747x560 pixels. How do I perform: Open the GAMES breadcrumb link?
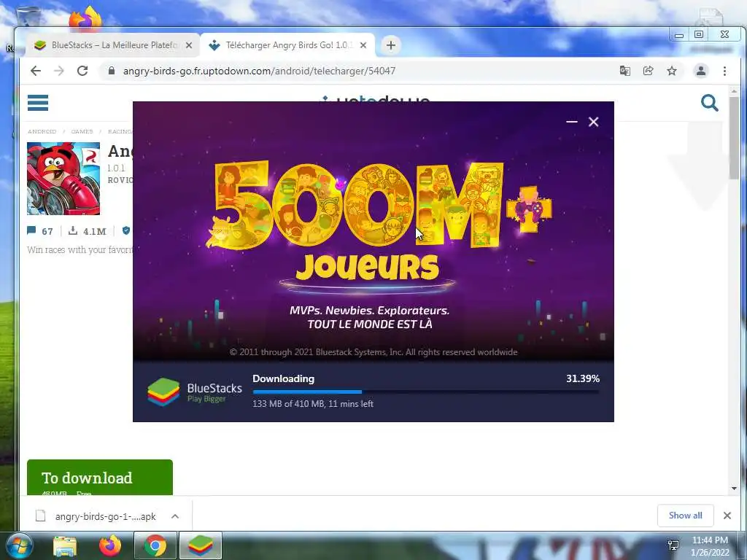(82, 131)
